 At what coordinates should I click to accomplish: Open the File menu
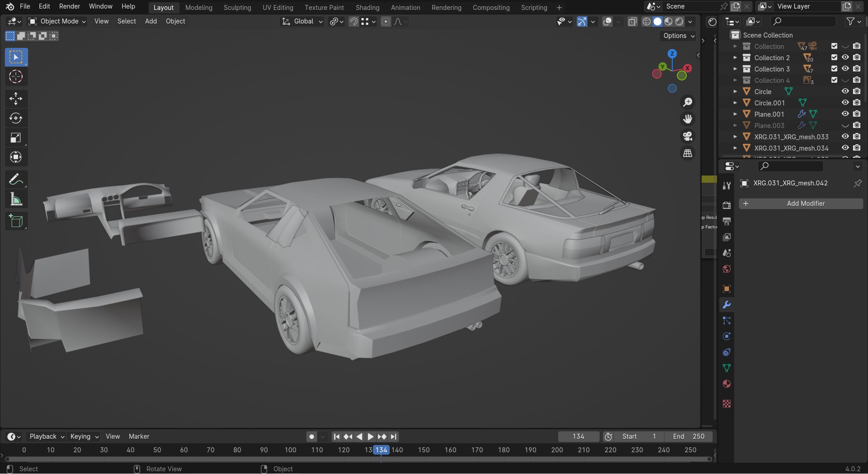25,6
